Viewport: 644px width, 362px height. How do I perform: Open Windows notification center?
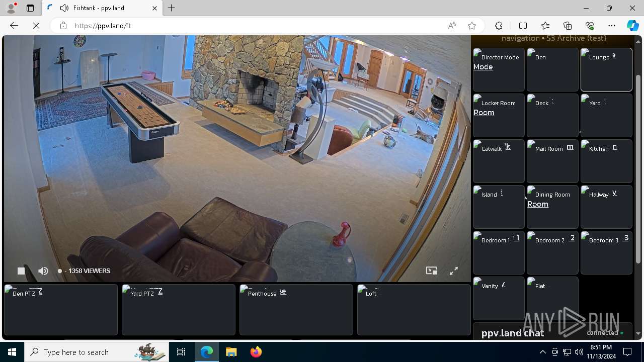[627, 352]
